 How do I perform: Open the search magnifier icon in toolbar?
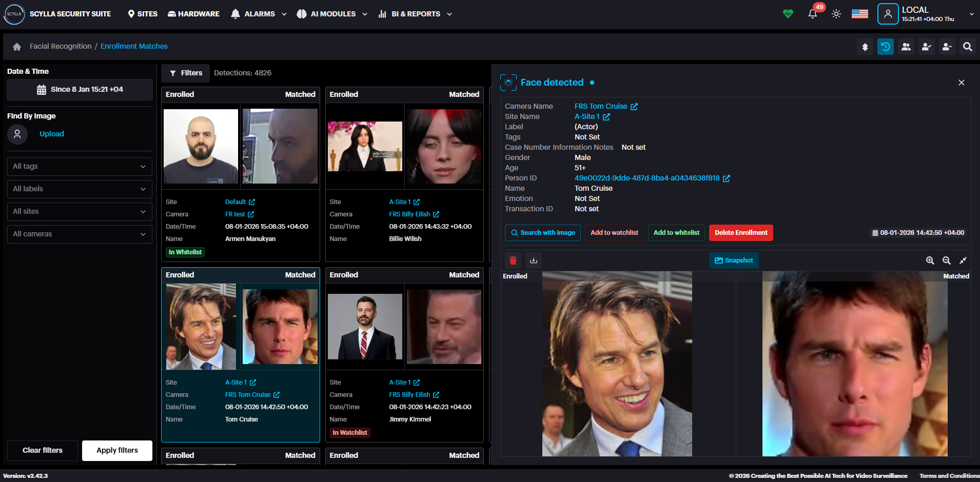coord(967,47)
